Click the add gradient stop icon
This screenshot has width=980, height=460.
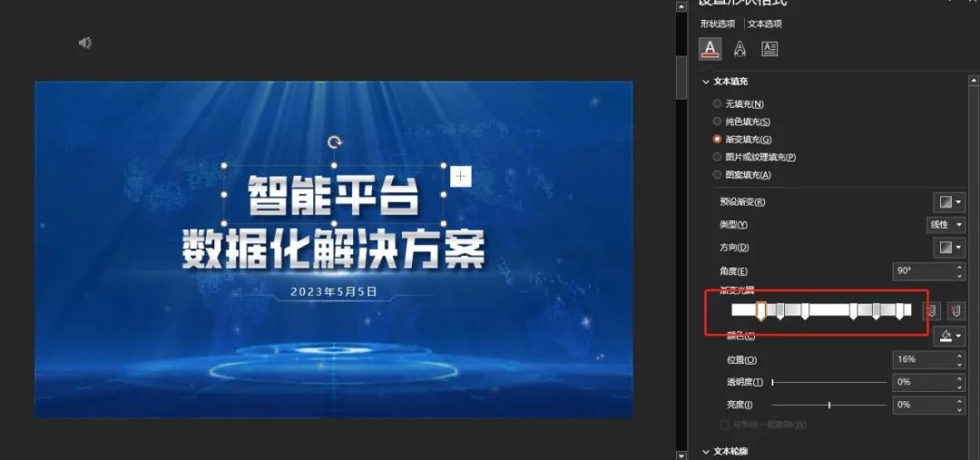point(931,310)
